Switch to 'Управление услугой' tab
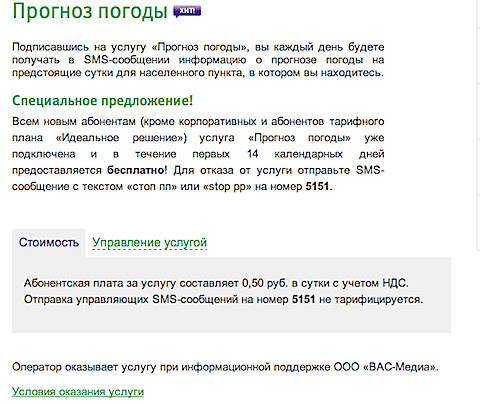The image size is (480, 404). point(150,243)
